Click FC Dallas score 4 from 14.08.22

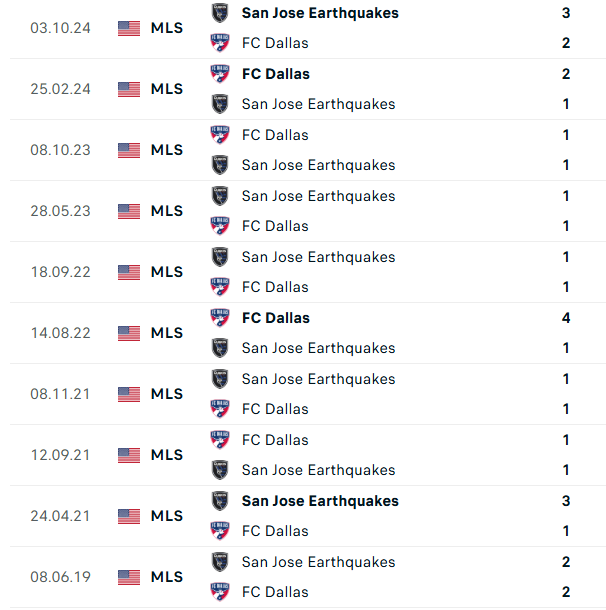coord(566,318)
